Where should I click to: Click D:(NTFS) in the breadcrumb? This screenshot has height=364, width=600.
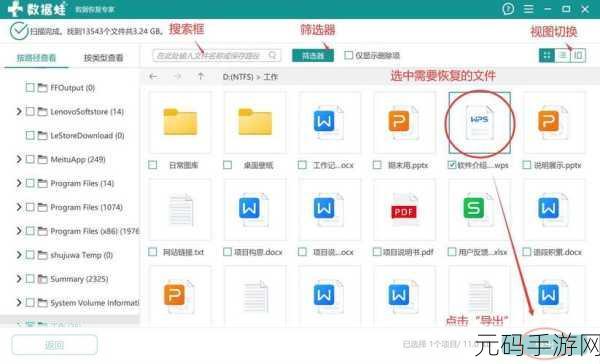[x=238, y=77]
